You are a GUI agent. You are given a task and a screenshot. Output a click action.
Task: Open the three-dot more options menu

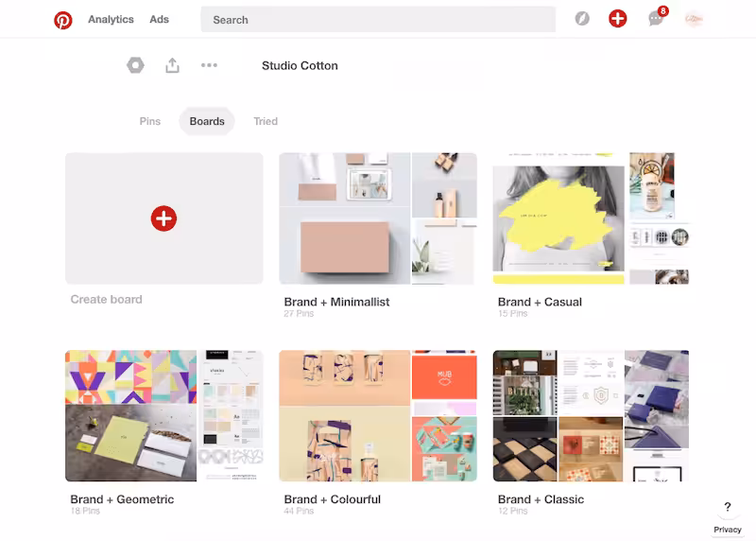tap(209, 65)
